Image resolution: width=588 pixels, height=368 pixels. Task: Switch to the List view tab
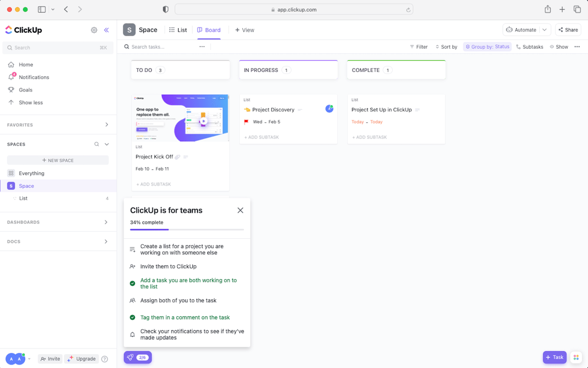(178, 30)
